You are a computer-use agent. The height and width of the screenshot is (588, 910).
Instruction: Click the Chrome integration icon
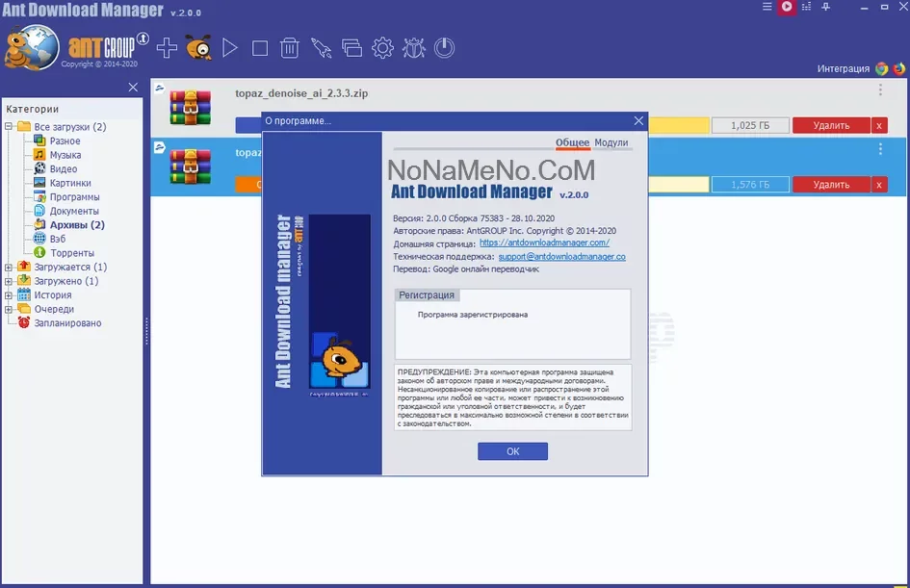[x=881, y=68]
